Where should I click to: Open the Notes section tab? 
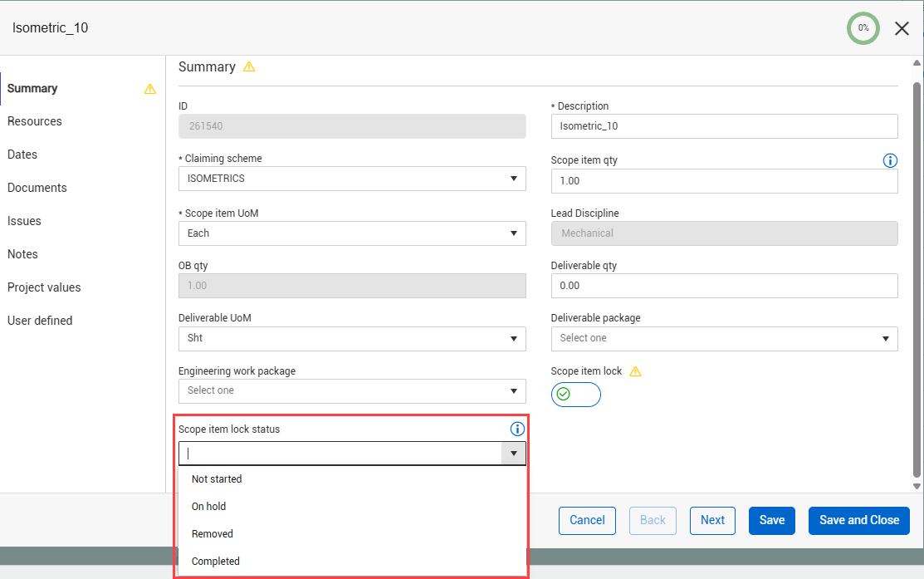[x=82, y=254]
